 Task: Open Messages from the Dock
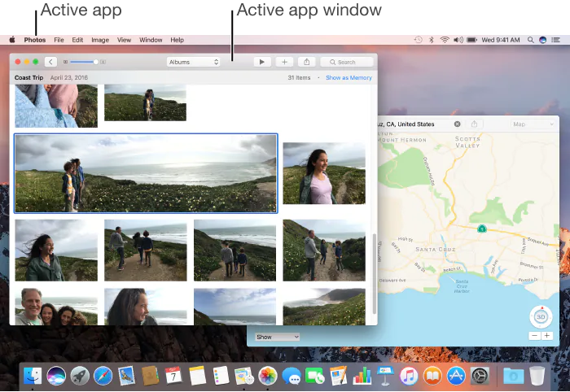[x=292, y=375]
